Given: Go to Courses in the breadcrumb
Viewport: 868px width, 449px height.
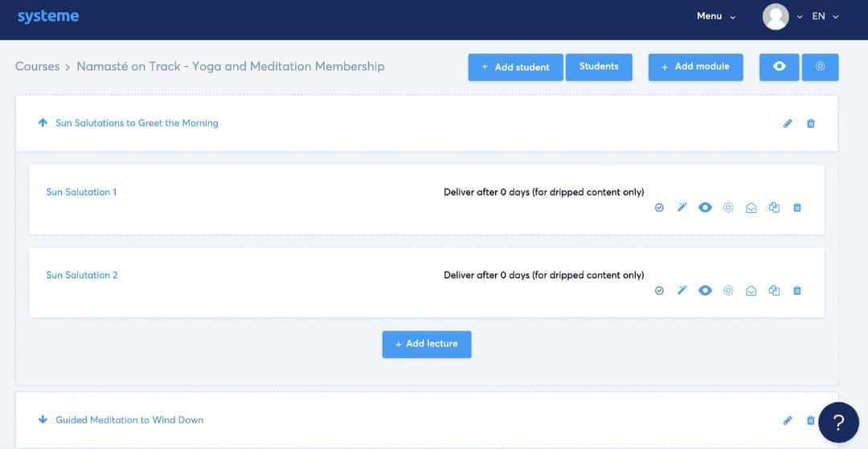Looking at the screenshot, I should (37, 67).
